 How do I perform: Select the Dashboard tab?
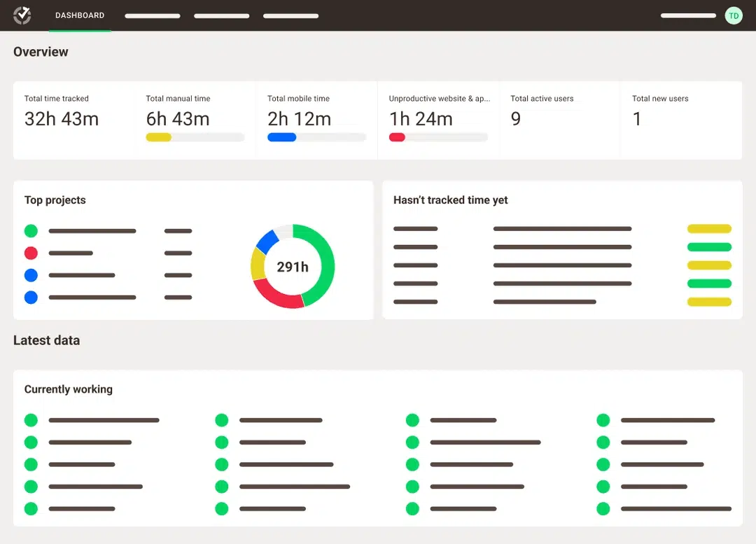[80, 15]
